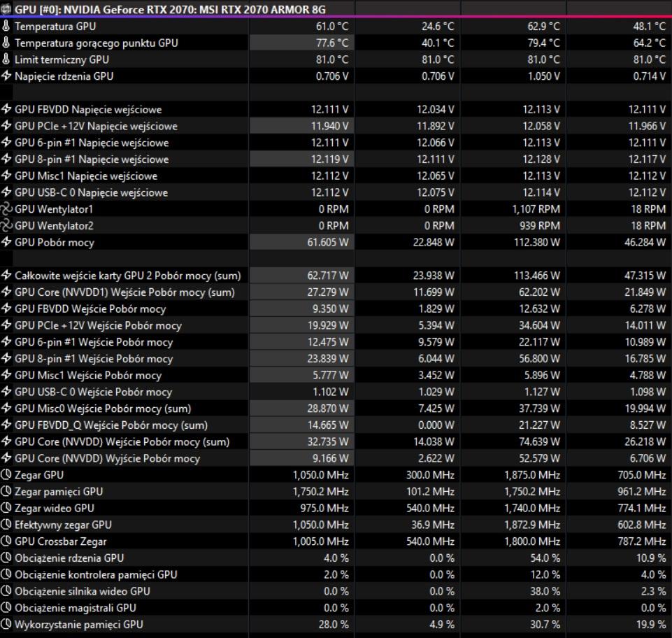Click clock icon next to Obciążenie rdzenia GPU

coord(6,558)
